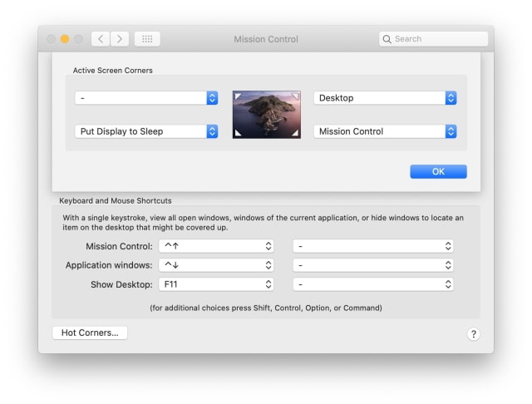This screenshot has width=532, height=404.
Task: Change the Mission Control keyboard shortcut dropdown
Action: tap(215, 246)
